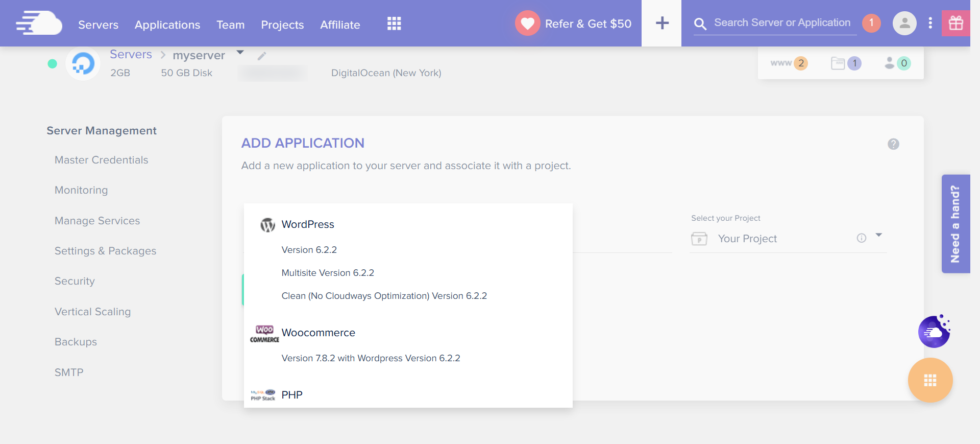Click the WordPress logo icon
The height and width of the screenshot is (444, 980).
click(x=267, y=225)
